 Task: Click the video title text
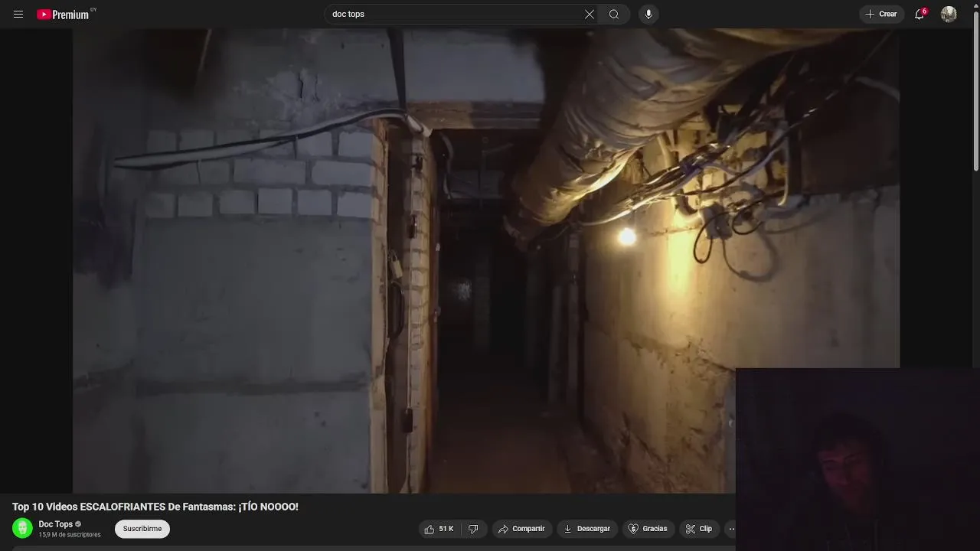point(155,507)
